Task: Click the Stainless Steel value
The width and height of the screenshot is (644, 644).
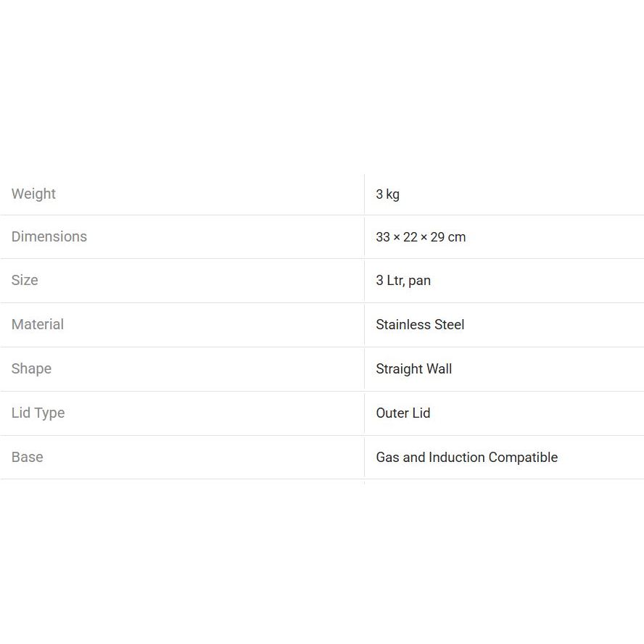Action: coord(420,325)
